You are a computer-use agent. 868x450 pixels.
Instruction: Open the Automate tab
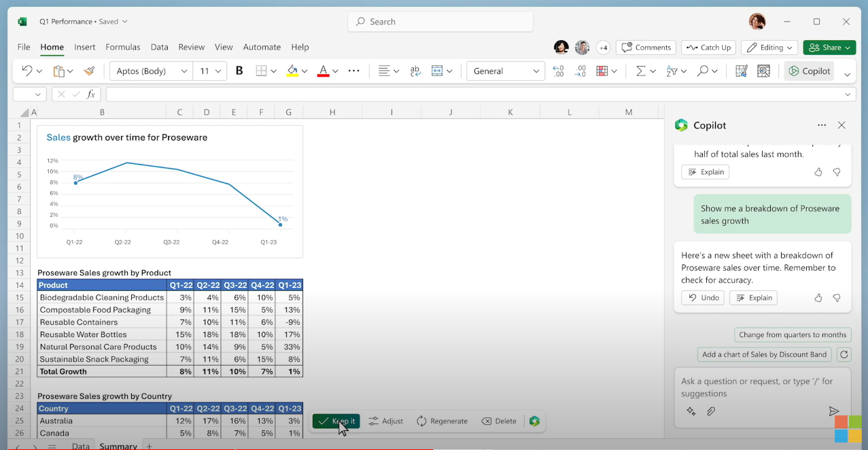click(262, 47)
